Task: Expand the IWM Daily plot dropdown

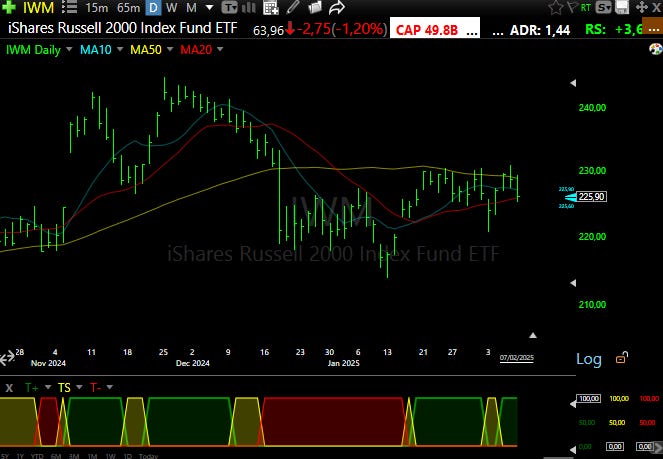Action: pos(69,49)
